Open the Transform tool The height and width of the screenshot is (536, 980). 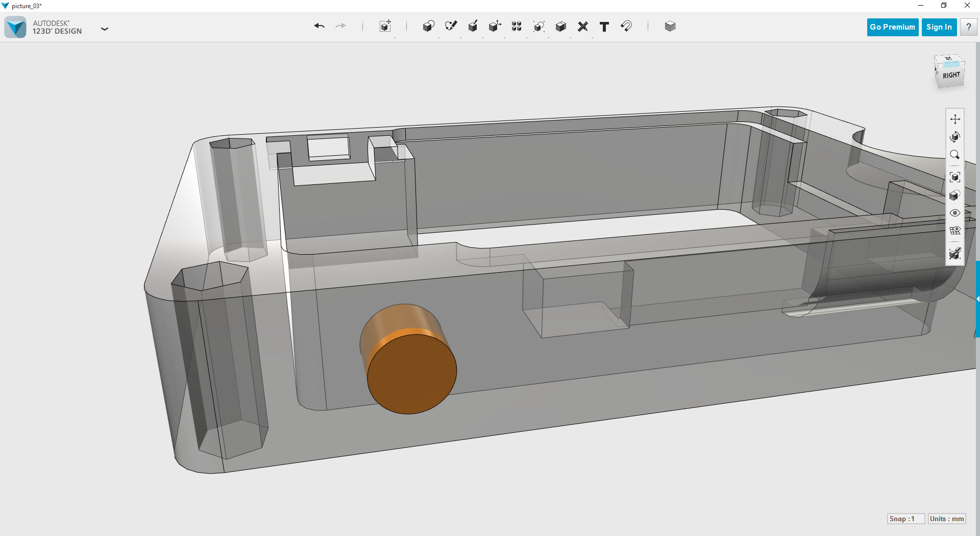pyautogui.click(x=385, y=27)
